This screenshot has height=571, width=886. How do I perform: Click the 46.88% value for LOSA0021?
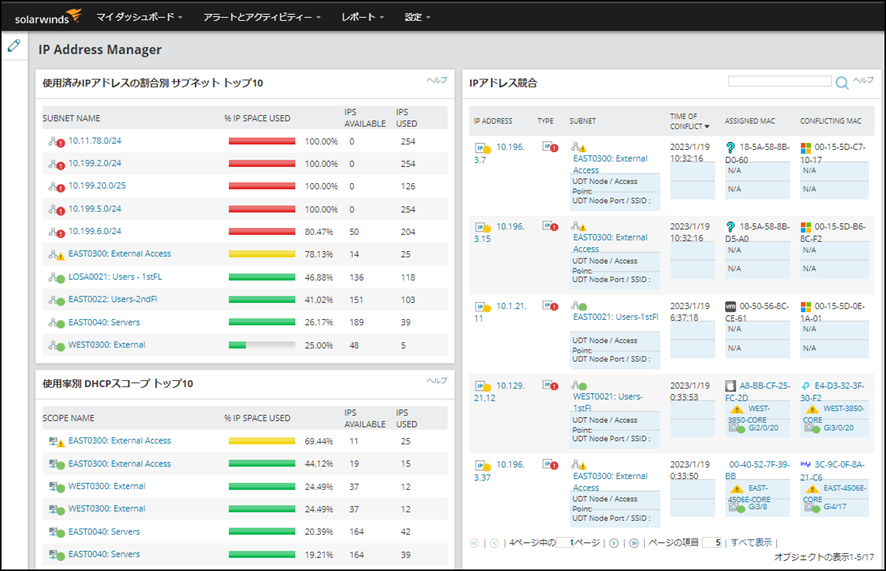(x=319, y=277)
